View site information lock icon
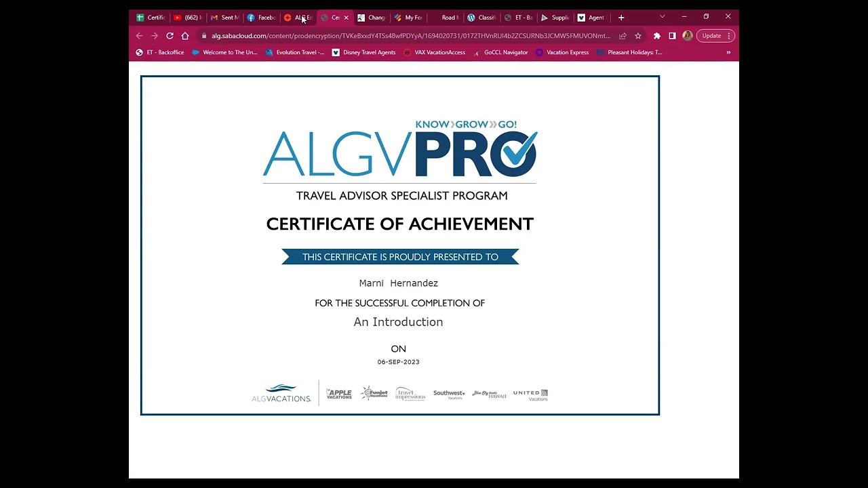868x488 pixels. pyautogui.click(x=203, y=36)
